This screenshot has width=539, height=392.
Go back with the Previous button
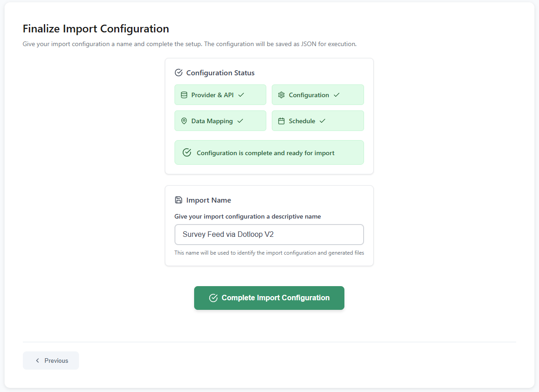coord(51,361)
